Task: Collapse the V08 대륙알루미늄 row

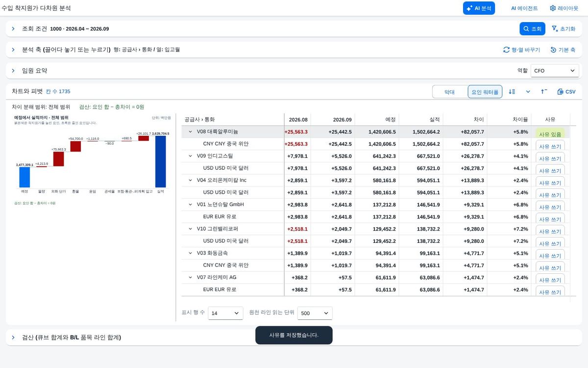Action: [x=191, y=132]
